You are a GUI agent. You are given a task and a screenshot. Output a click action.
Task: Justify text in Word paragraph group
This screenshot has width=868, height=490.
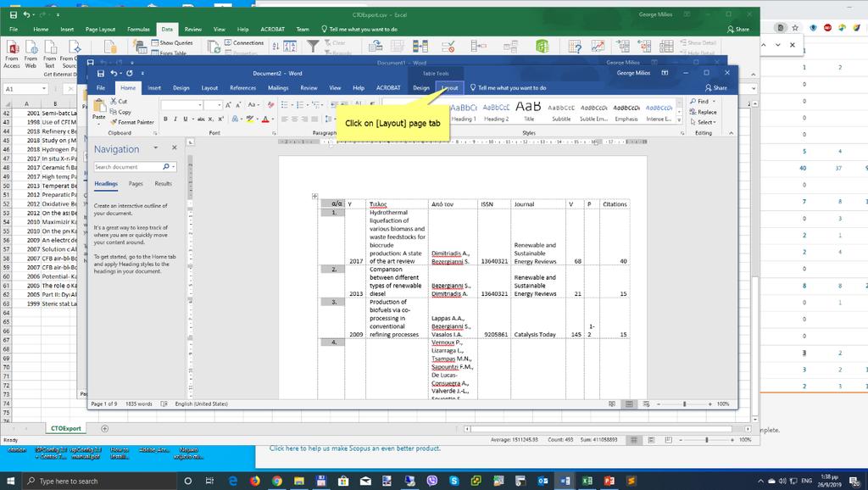point(315,119)
